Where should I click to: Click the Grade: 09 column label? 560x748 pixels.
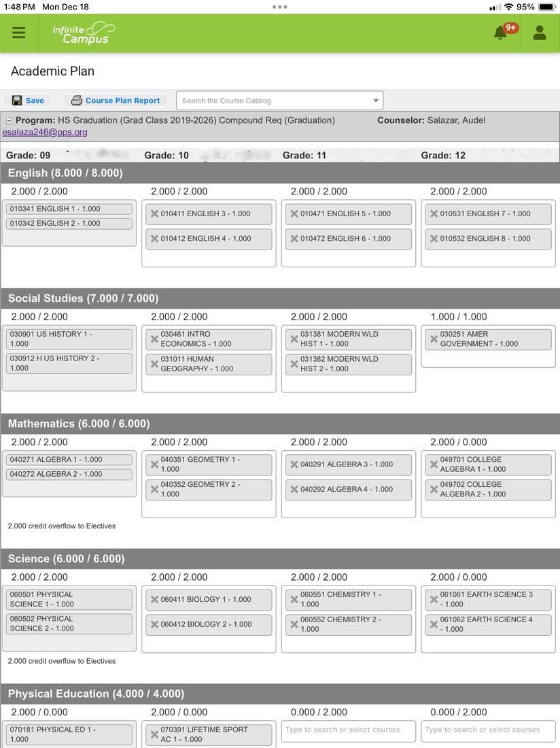tap(28, 155)
